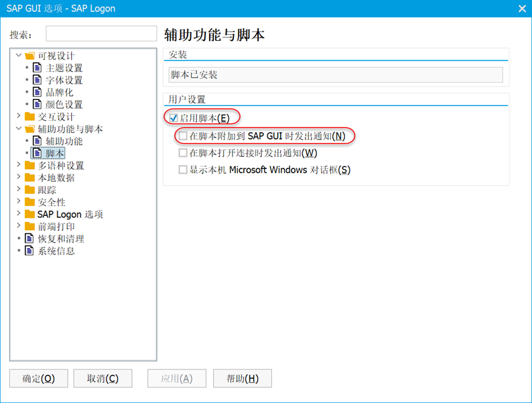532x403 pixels.
Task: Click the 跟踪 folder icon
Action: (x=30, y=190)
